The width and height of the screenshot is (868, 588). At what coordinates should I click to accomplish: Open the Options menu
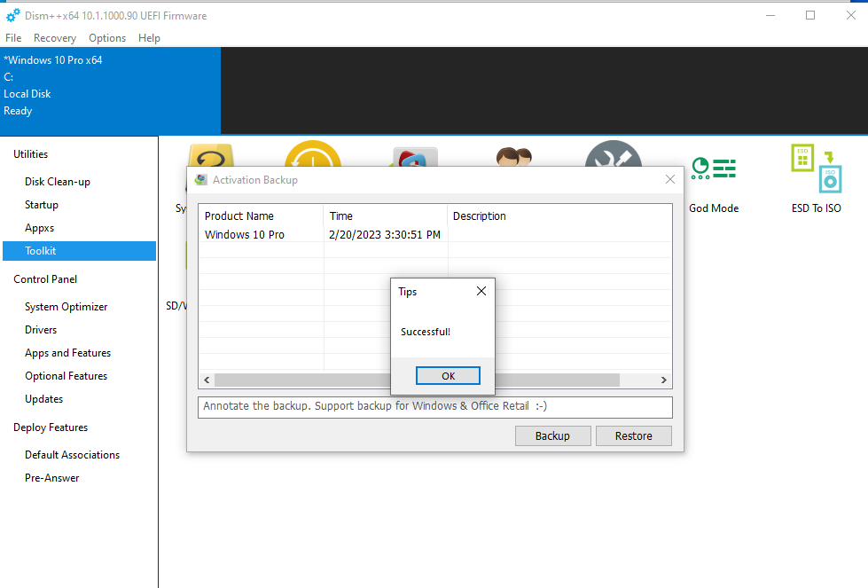pos(107,37)
